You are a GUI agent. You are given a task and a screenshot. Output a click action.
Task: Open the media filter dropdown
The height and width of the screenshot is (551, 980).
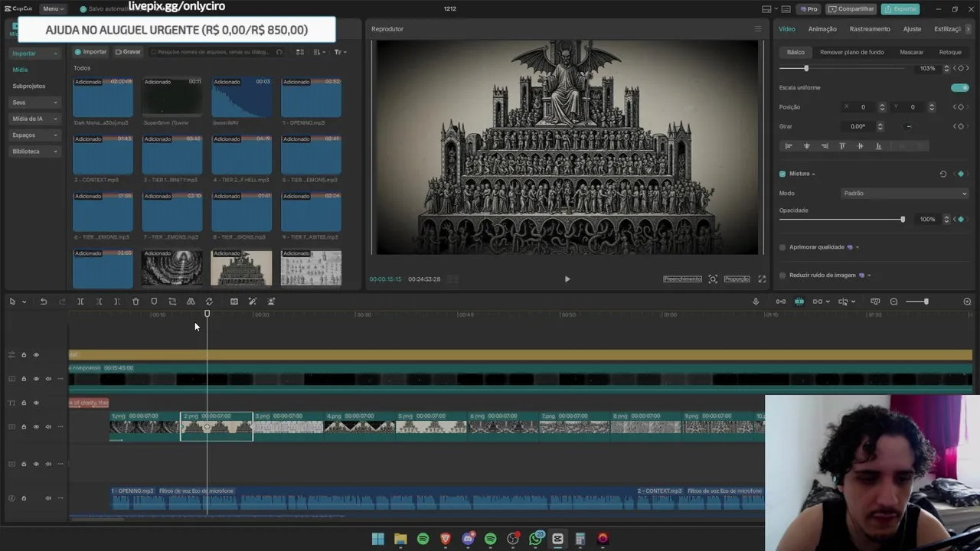coord(340,52)
